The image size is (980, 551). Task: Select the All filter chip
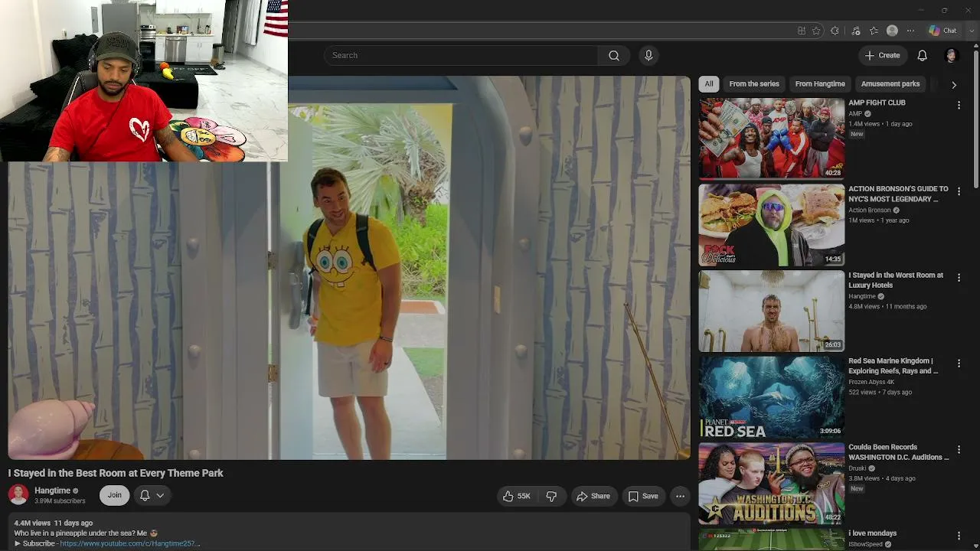click(x=709, y=84)
